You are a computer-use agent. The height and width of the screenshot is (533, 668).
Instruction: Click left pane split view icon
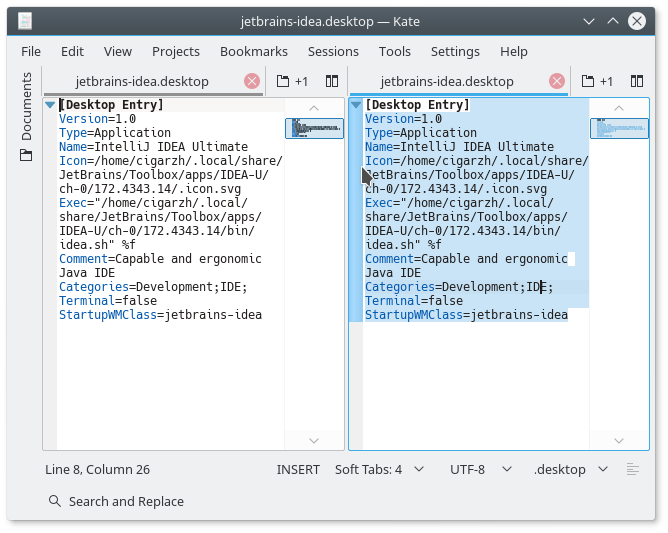click(332, 81)
